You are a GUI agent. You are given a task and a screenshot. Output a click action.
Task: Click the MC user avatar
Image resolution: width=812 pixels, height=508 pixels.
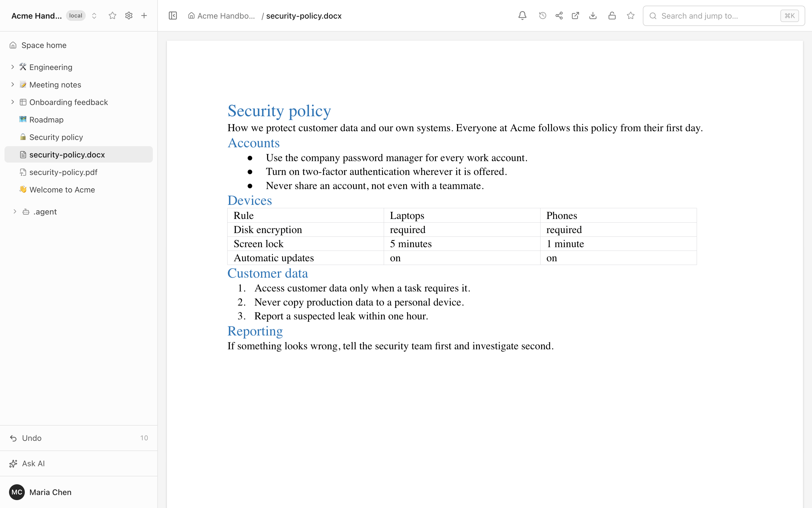pyautogui.click(x=17, y=492)
